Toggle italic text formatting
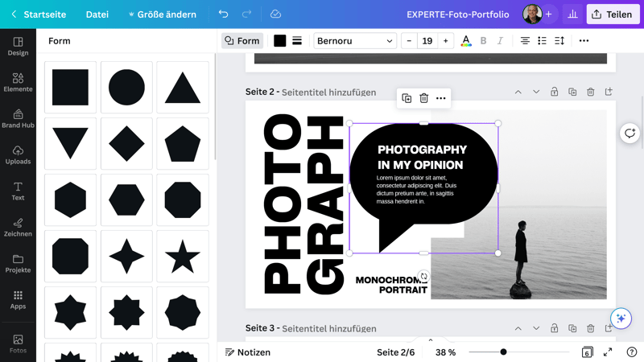The height and width of the screenshot is (362, 644). pos(500,41)
